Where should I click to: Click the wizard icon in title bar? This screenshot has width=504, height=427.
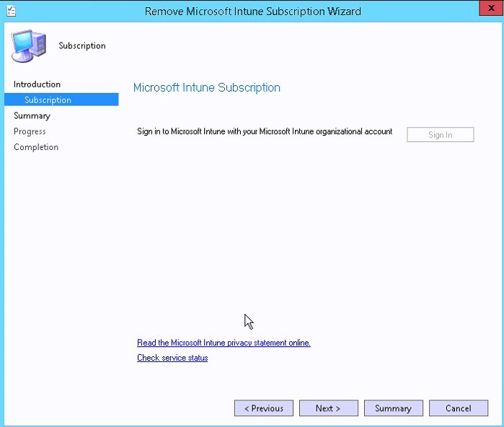11,12
